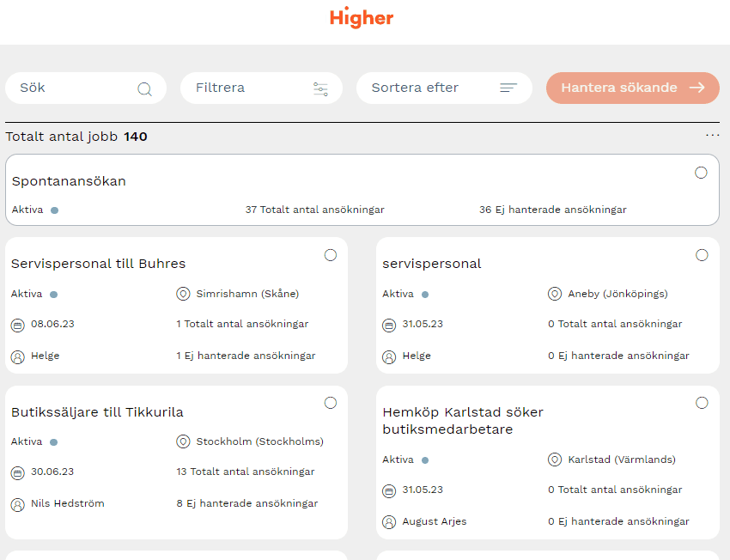Click into the Sök search field

[73, 88]
